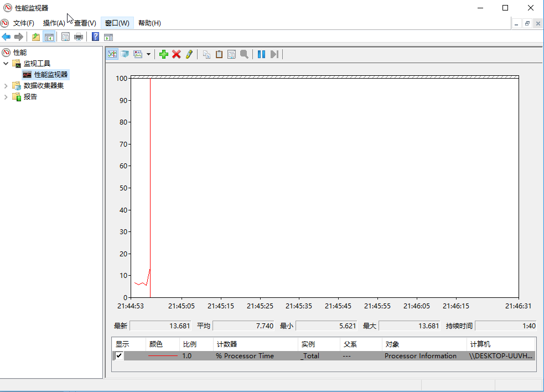This screenshot has height=392, width=544.
Task: Open graph type dropdown arrow
Action: pos(148,54)
